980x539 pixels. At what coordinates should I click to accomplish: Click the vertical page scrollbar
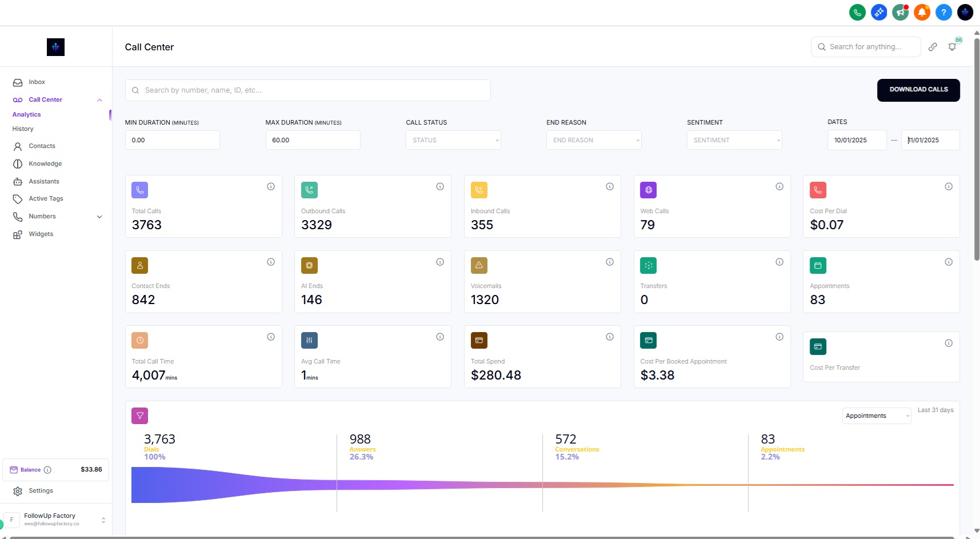977,149
